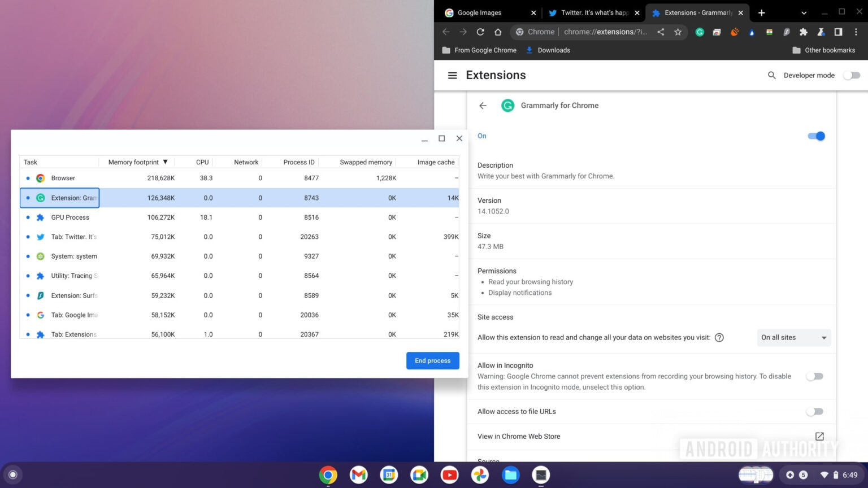Sort tasks by CPU column

[x=194, y=162]
